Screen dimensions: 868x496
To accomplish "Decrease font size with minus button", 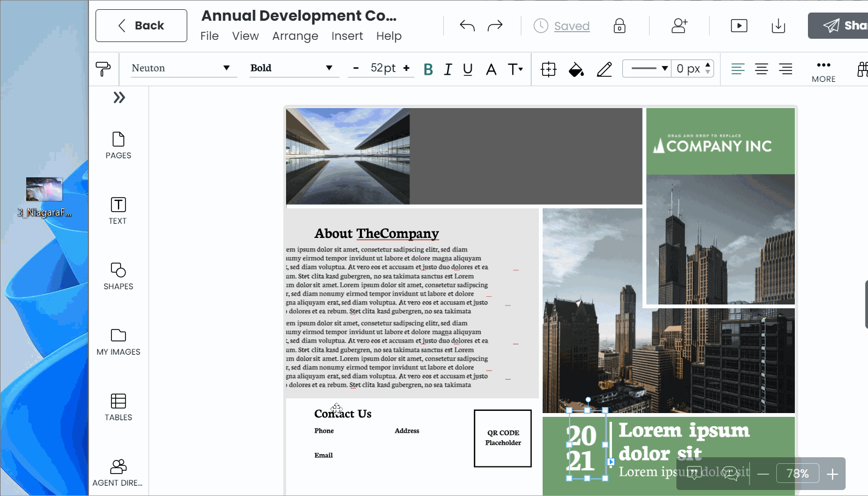I will coord(356,68).
